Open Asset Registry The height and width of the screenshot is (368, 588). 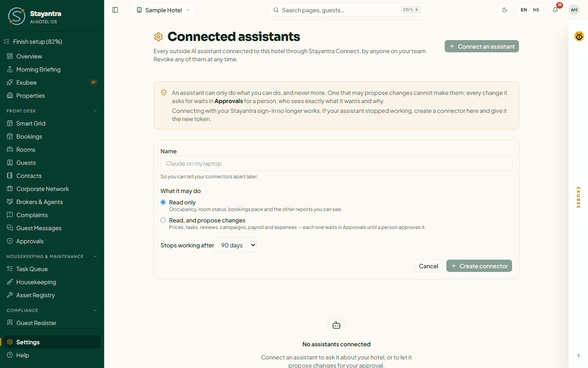[x=52, y=295]
